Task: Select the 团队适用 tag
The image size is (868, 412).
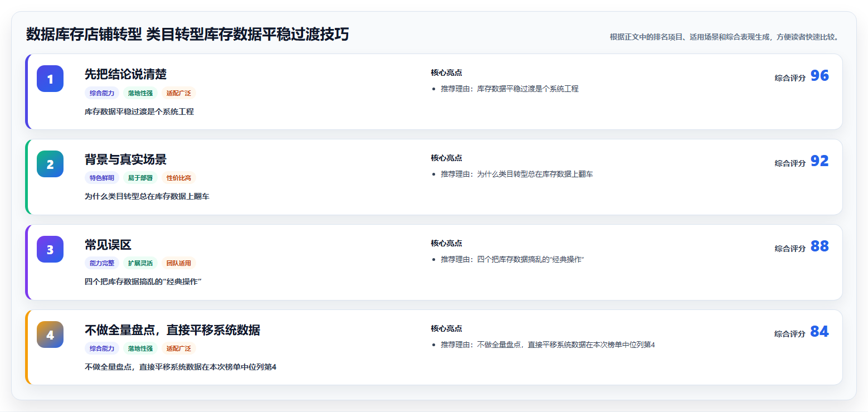Action: click(x=179, y=263)
